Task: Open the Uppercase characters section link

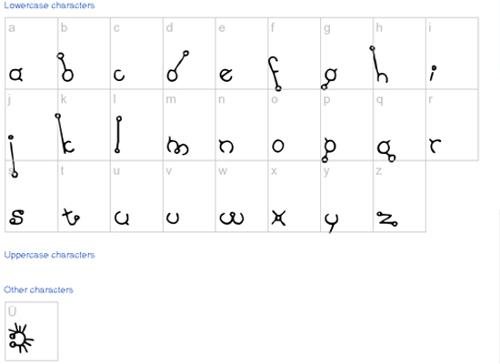Action: point(49,255)
